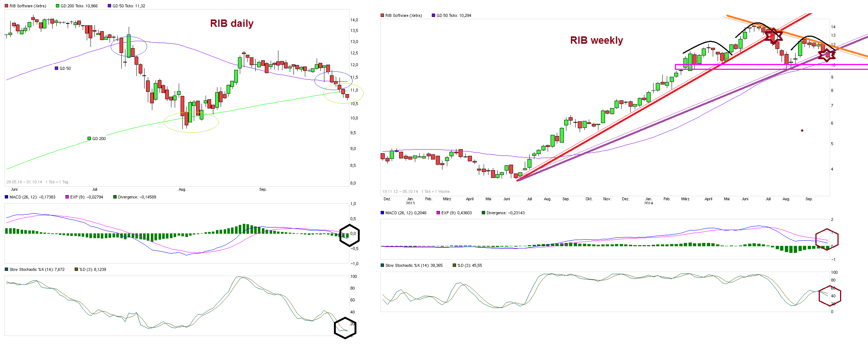Click the '14,0' price value on daily axis

click(354, 20)
